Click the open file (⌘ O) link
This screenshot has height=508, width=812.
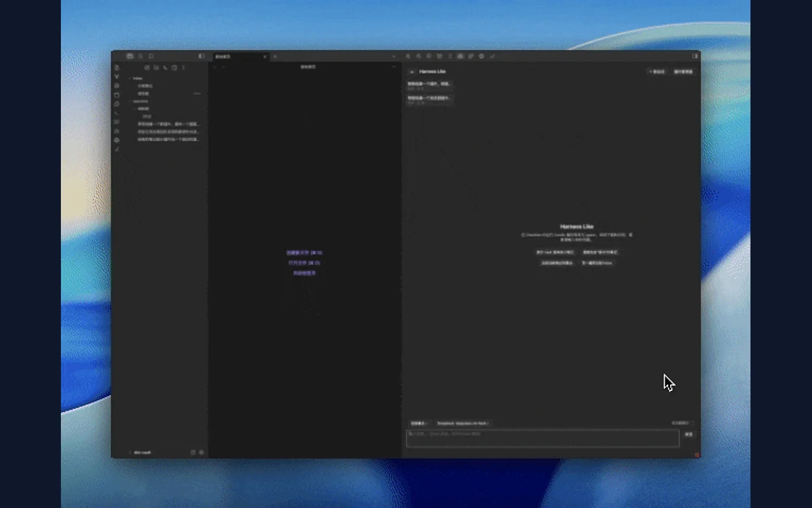pyautogui.click(x=304, y=263)
